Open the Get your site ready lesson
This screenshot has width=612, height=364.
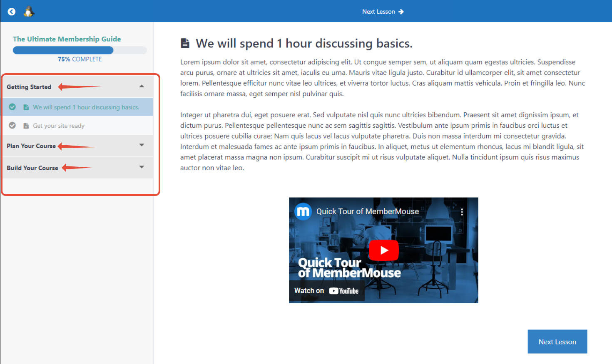pos(59,126)
